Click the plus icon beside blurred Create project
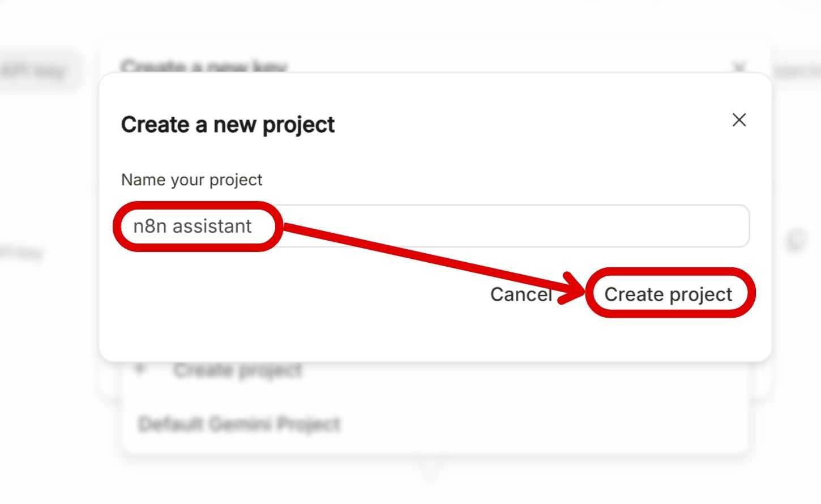Viewport: 821px width, 504px height. tap(140, 370)
